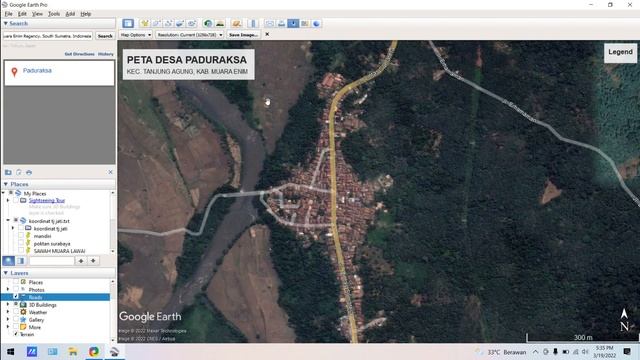Enable the Weather layer checkbox

(16, 312)
